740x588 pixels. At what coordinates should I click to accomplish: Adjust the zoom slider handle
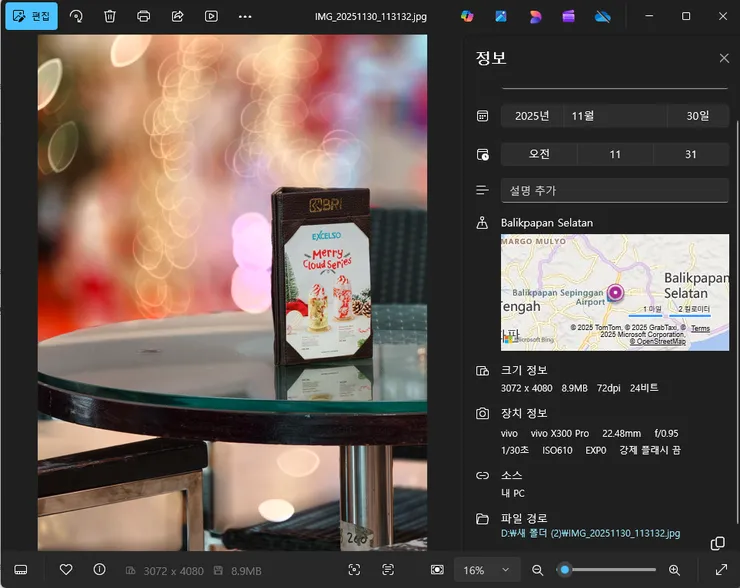click(564, 570)
